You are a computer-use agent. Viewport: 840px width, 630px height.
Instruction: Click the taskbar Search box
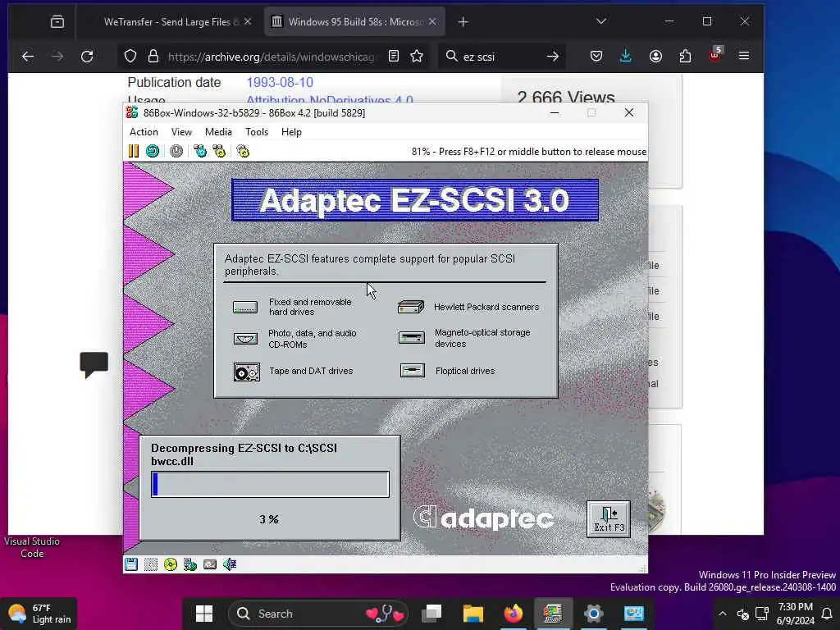[x=318, y=614]
